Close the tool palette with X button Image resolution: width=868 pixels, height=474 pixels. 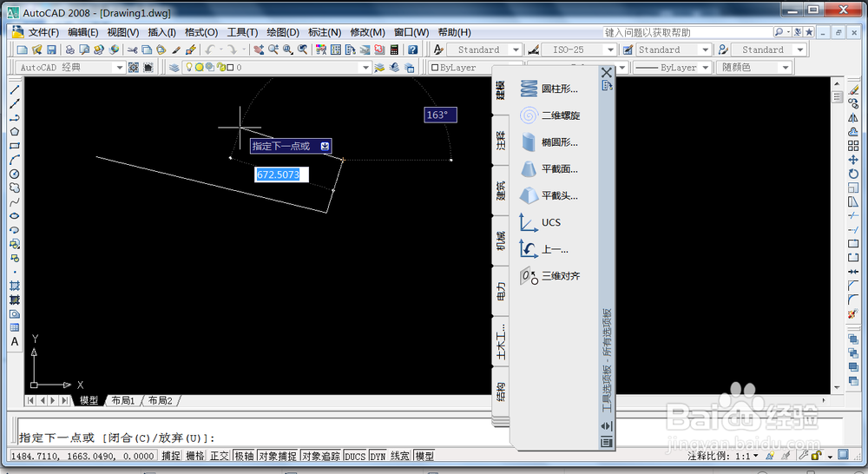607,73
